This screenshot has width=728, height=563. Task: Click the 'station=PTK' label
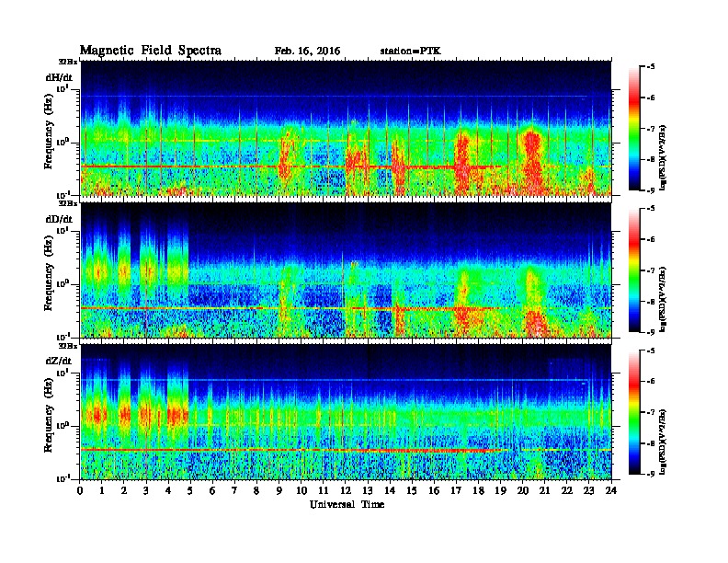[411, 51]
